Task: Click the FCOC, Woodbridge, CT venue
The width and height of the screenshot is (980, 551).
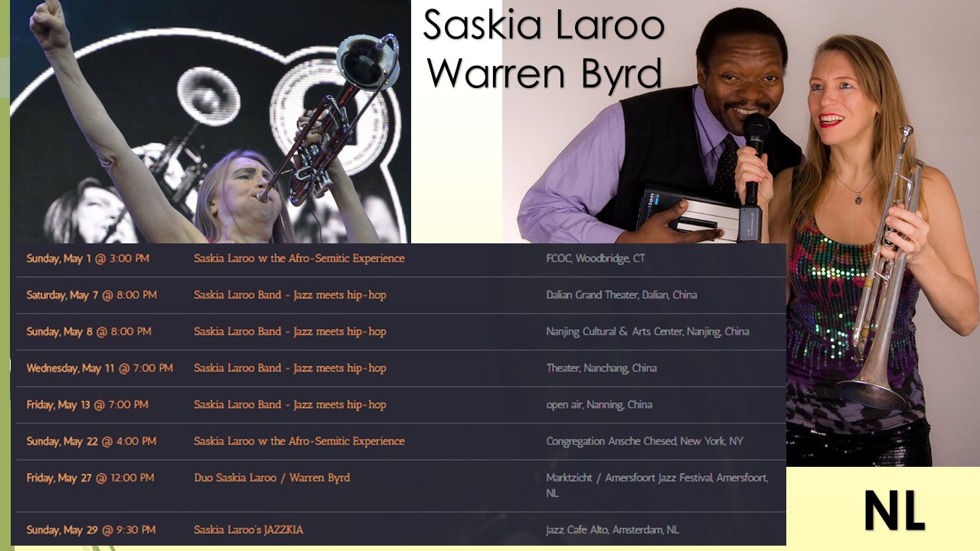Action: (x=596, y=259)
